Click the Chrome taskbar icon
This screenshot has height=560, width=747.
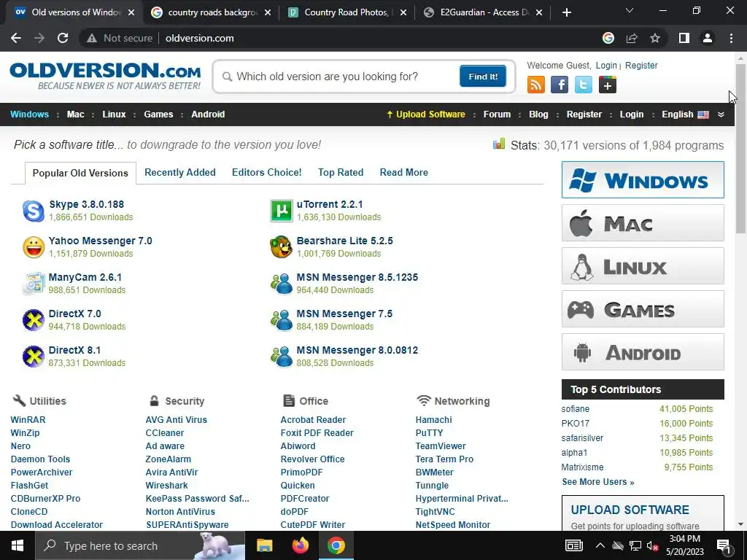336,545
